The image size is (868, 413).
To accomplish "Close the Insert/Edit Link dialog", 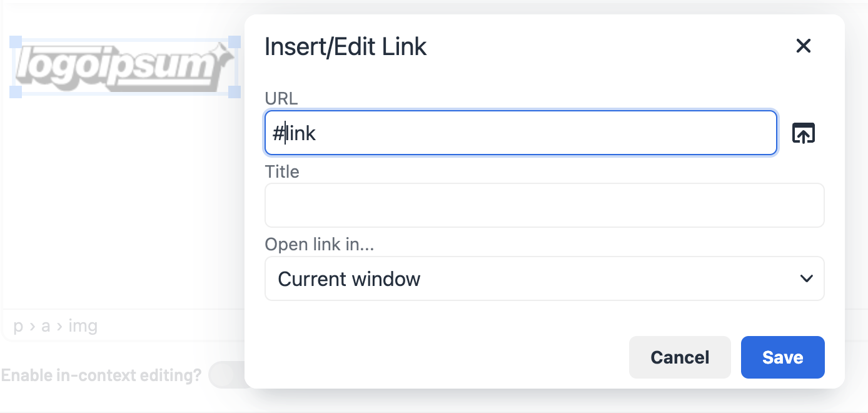I will [803, 46].
